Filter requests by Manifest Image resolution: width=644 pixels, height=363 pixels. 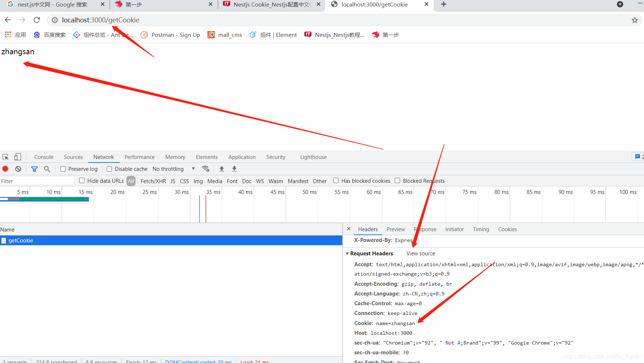tap(298, 181)
